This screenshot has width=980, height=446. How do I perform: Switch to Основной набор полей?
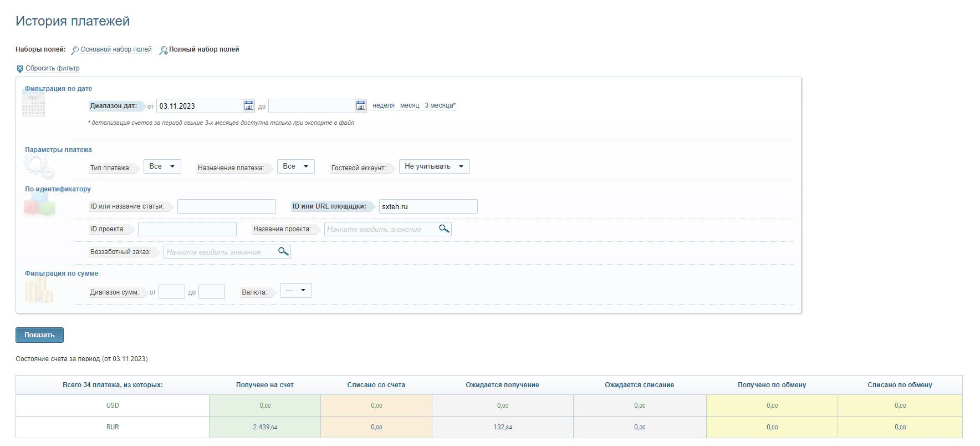pos(116,49)
